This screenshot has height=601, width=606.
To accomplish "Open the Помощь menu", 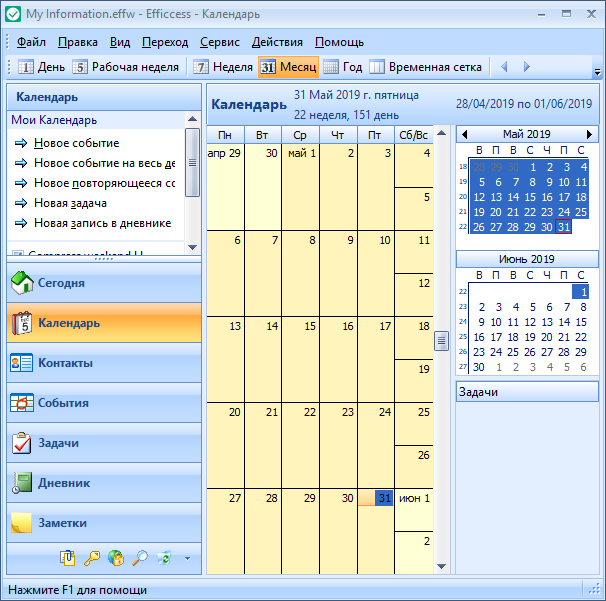I will (339, 42).
